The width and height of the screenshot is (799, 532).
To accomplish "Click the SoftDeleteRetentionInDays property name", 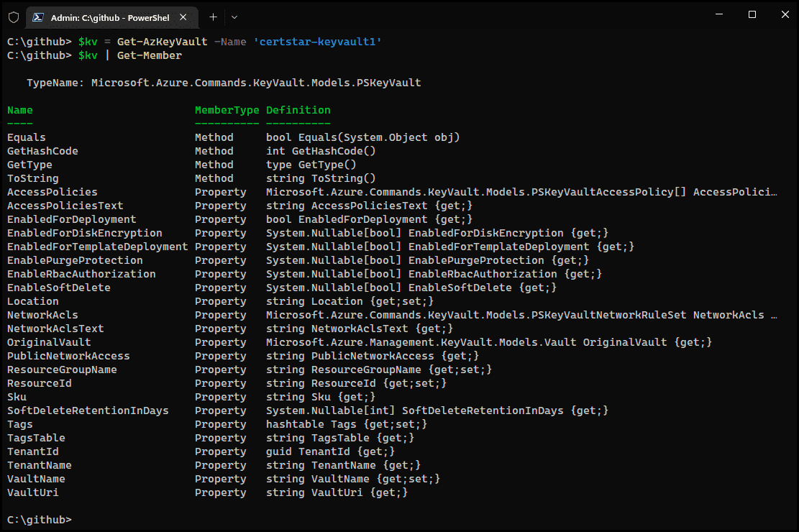I will click(88, 411).
